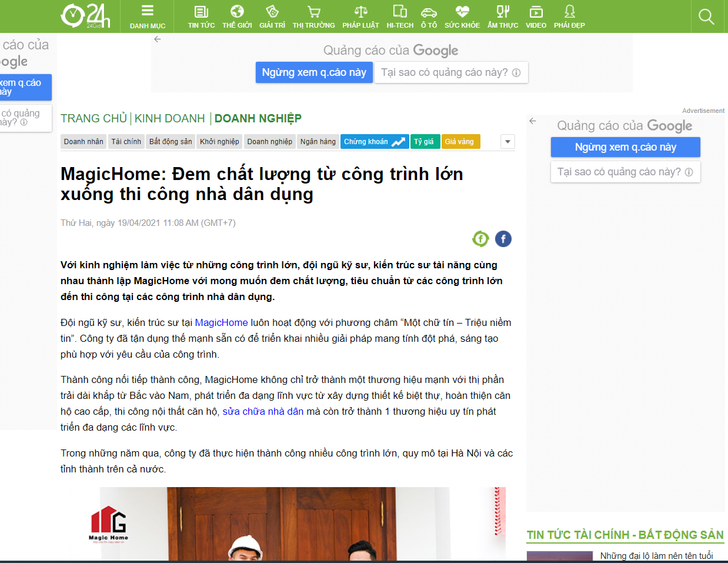Click Ngừng xem q.cáo này in sidebar
The height and width of the screenshot is (563, 728).
coord(625,147)
